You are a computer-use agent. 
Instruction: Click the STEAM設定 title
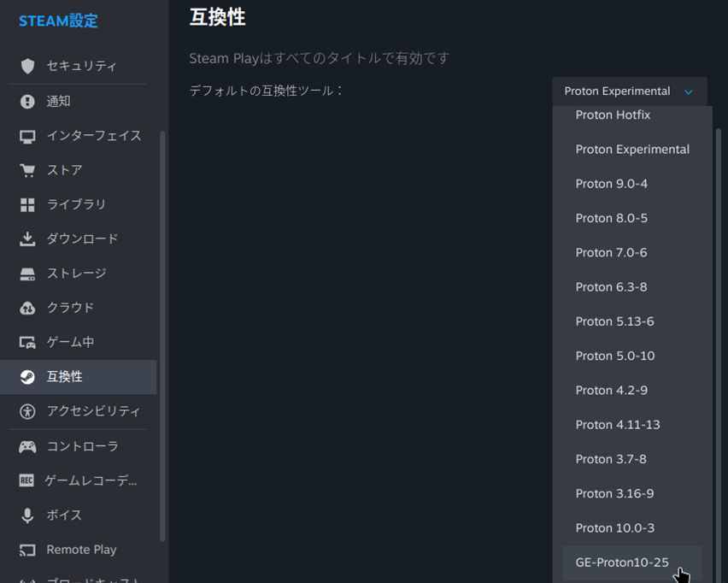[x=58, y=21]
